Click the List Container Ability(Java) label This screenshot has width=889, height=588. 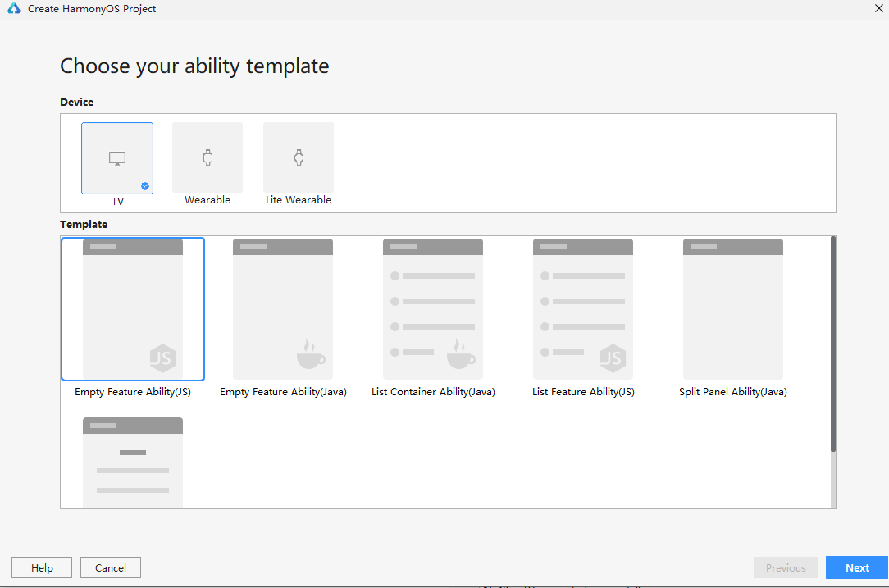pos(433,392)
